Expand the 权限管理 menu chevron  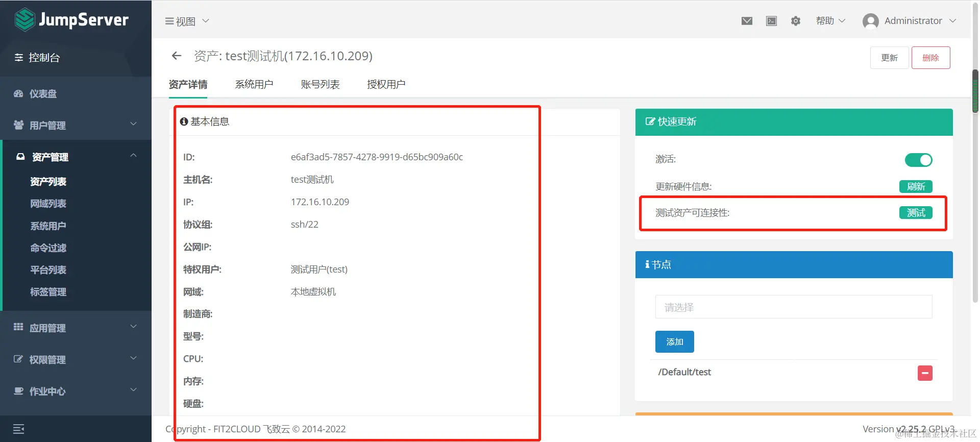[x=133, y=358]
